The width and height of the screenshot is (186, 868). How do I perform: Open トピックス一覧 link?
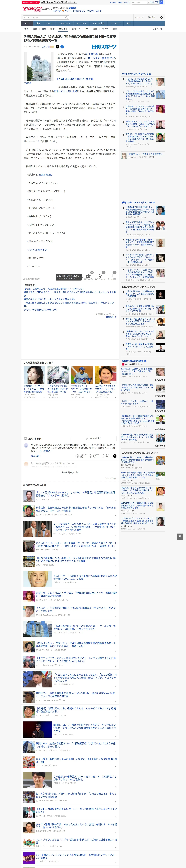coord(155,29)
